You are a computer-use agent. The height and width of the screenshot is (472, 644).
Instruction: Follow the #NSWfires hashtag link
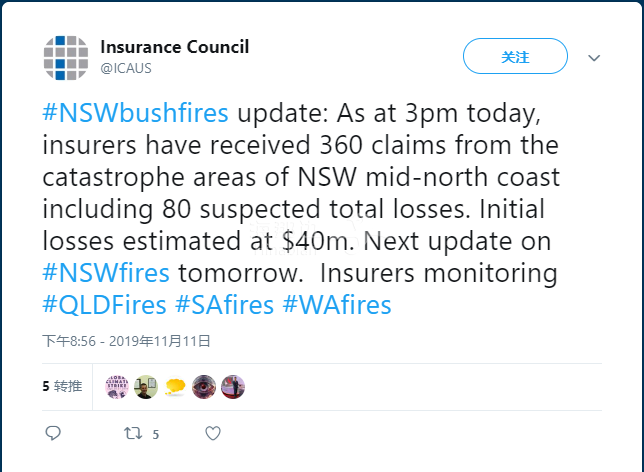(106, 272)
